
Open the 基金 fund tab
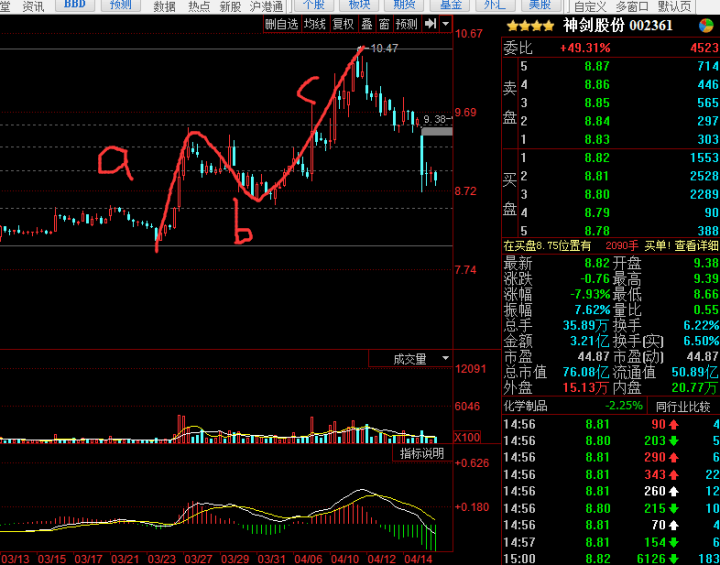[x=449, y=5]
